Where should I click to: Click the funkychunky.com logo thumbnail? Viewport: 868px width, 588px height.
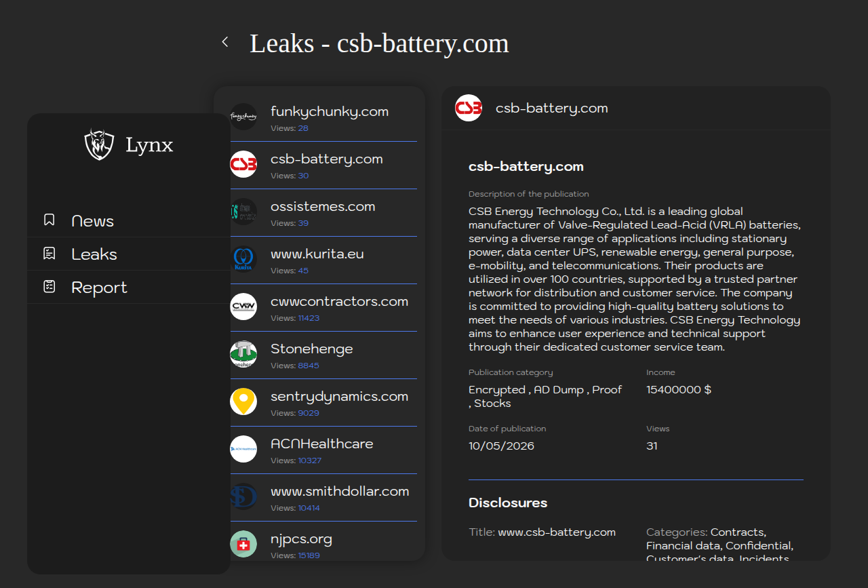243,117
